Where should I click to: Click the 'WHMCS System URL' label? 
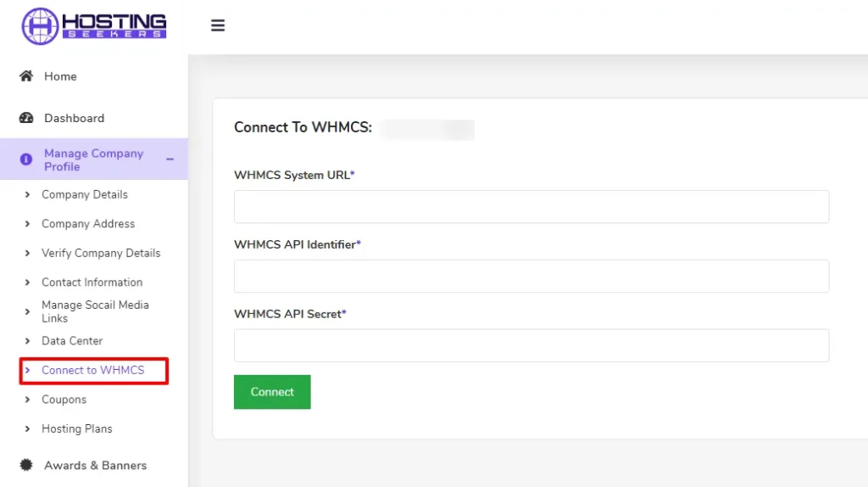pos(292,175)
